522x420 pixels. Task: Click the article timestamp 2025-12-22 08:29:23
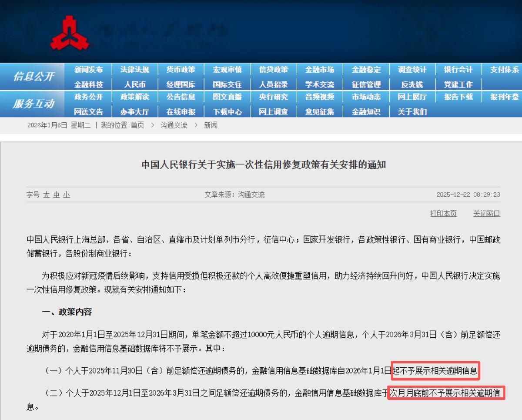tap(468, 195)
